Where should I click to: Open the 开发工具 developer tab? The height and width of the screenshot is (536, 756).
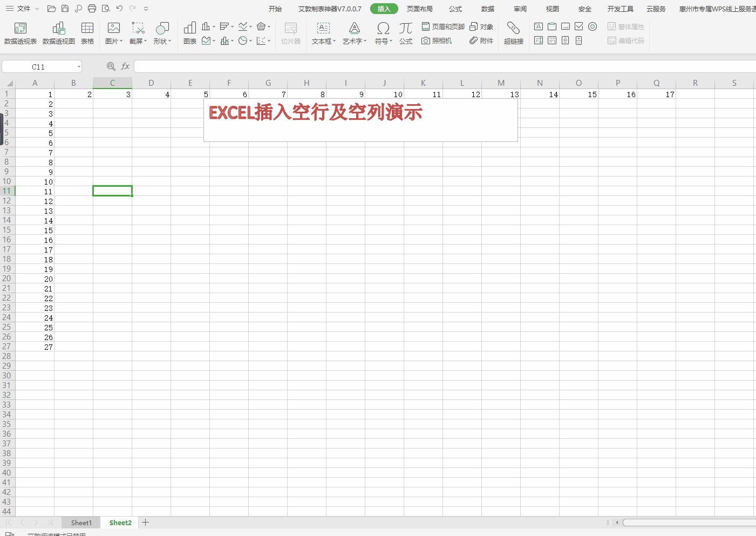[x=621, y=9]
